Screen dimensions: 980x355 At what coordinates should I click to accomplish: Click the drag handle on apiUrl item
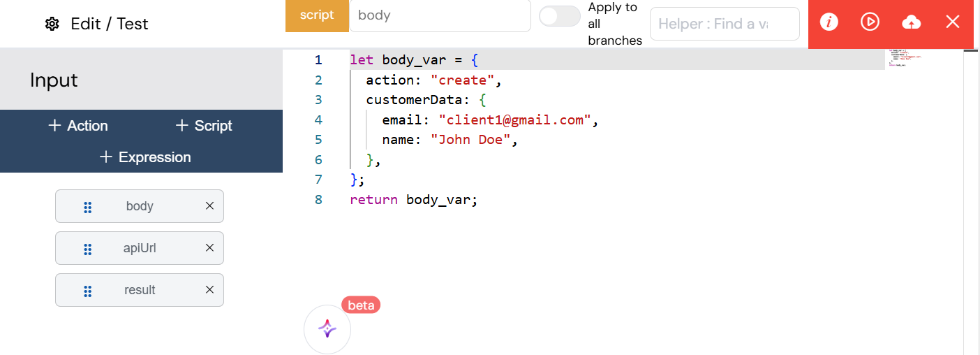point(88,249)
